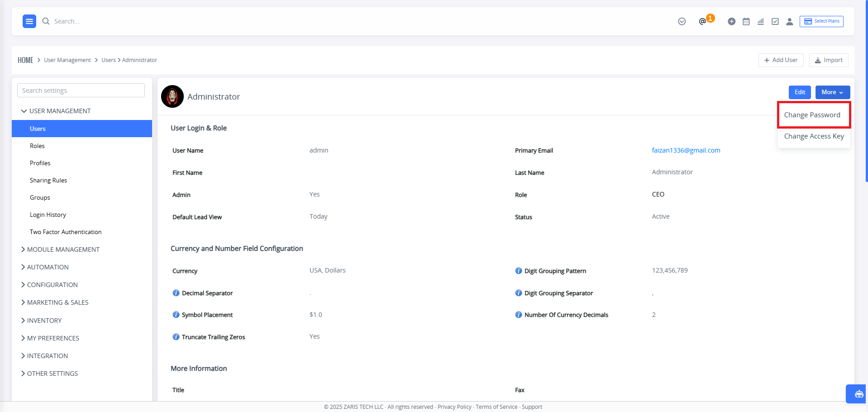Image resolution: width=868 pixels, height=412 pixels.
Task: Toggle the More dropdown button
Action: (833, 92)
